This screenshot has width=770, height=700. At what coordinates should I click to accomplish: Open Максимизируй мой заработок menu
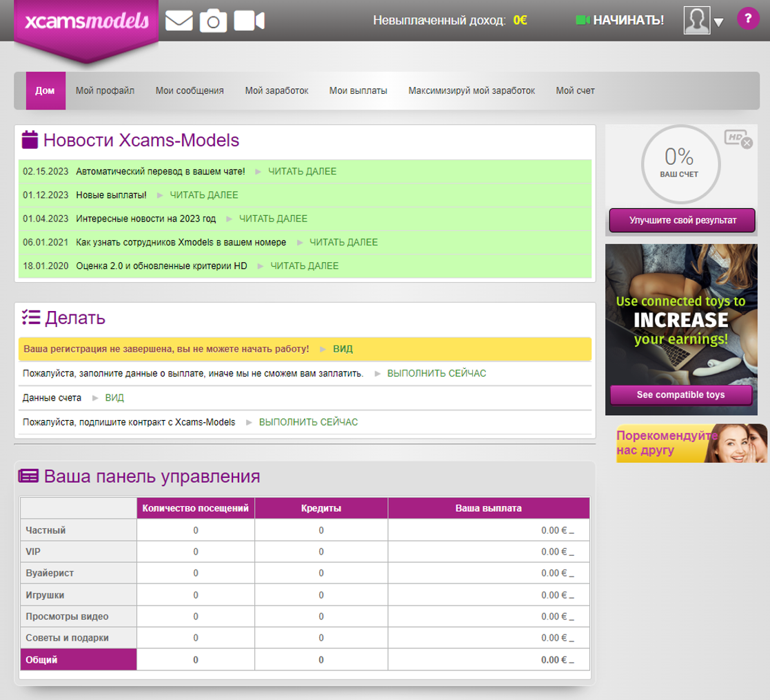[x=472, y=91]
